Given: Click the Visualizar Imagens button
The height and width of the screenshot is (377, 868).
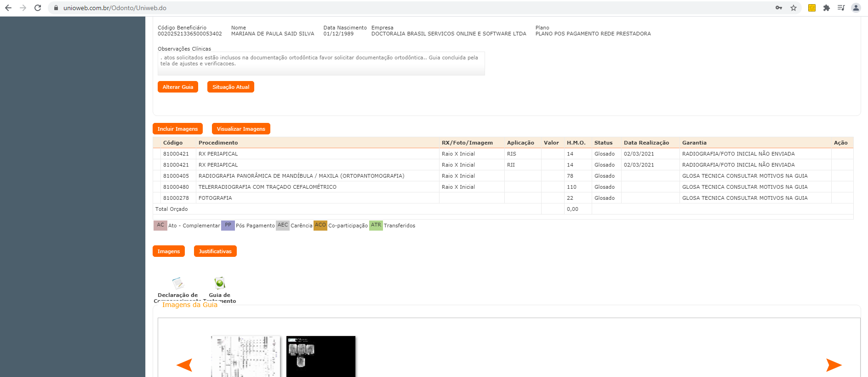Looking at the screenshot, I should [241, 129].
